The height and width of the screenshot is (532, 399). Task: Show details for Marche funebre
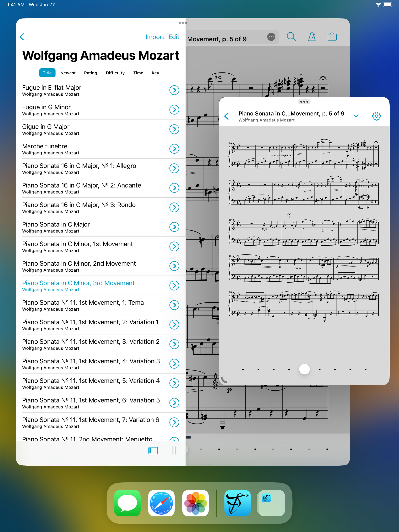click(174, 149)
